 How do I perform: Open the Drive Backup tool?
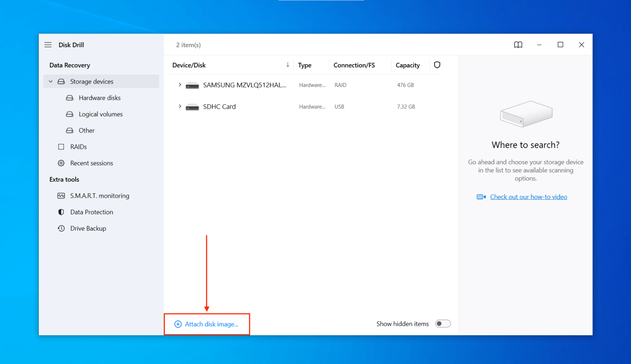tap(88, 228)
